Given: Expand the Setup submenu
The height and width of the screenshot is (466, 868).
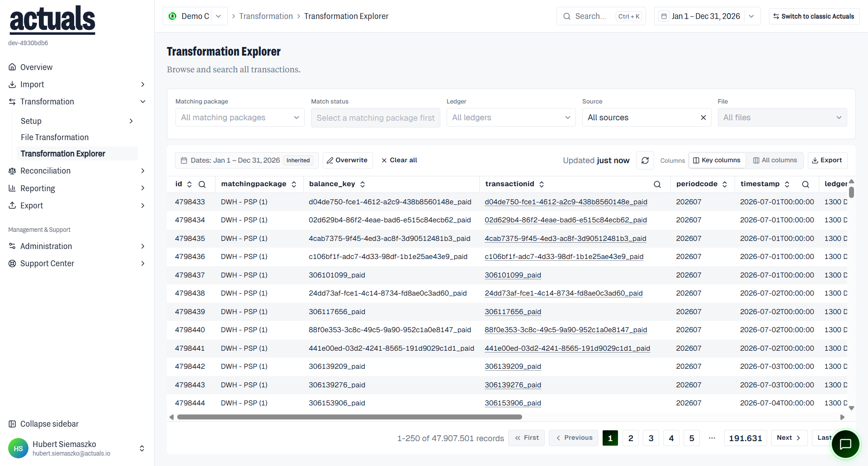Looking at the screenshot, I should (x=77, y=121).
